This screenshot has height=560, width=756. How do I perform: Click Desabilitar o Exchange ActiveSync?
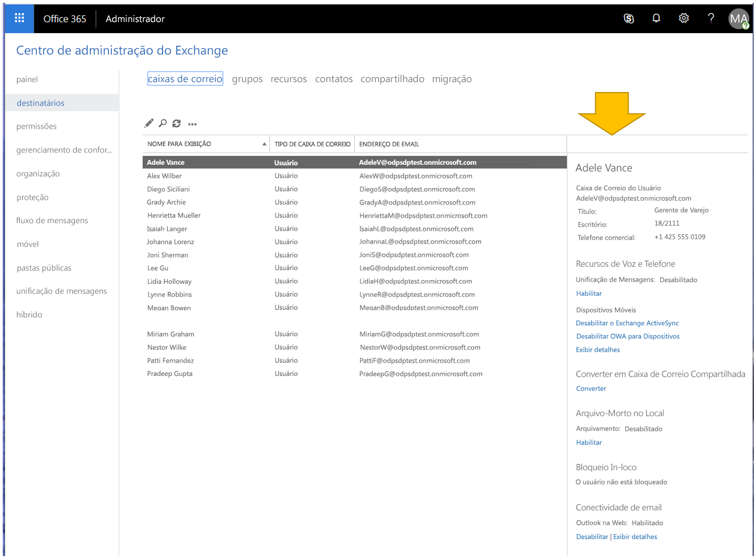(x=627, y=323)
